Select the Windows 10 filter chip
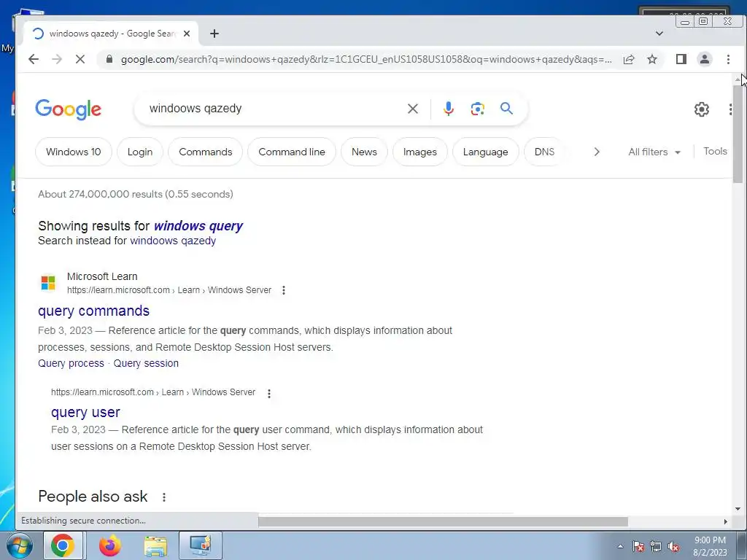747x560 pixels. [74, 152]
